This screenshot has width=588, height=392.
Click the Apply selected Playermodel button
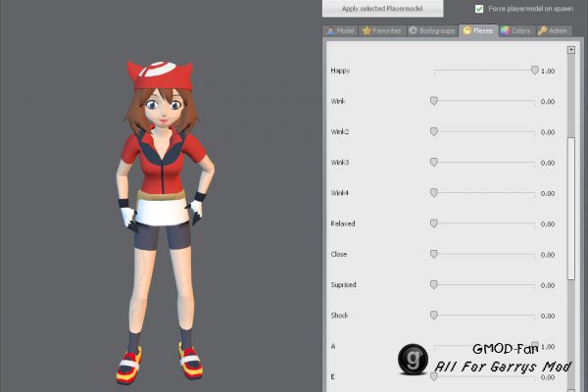[x=382, y=8]
